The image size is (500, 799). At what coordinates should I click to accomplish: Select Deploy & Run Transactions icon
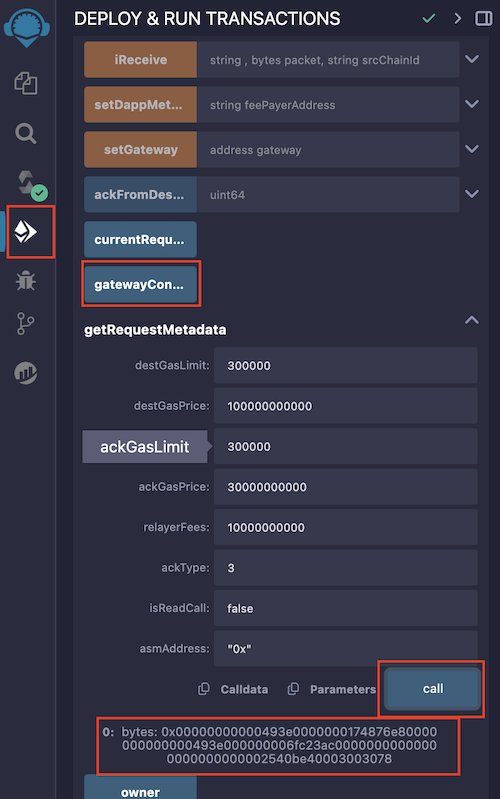pos(25,232)
